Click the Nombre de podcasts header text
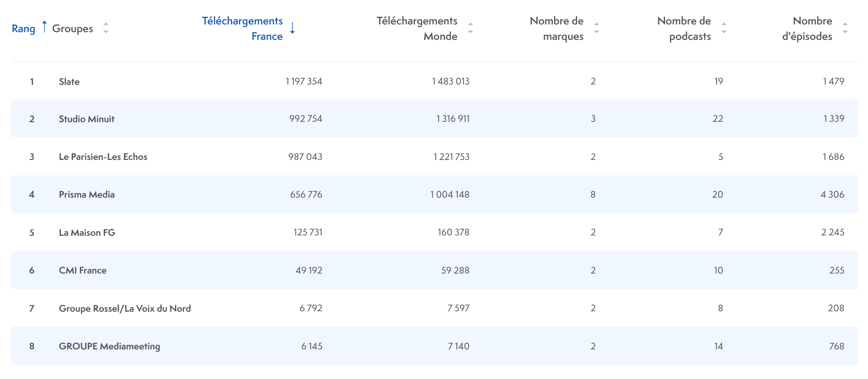This screenshot has width=868, height=379. (684, 28)
